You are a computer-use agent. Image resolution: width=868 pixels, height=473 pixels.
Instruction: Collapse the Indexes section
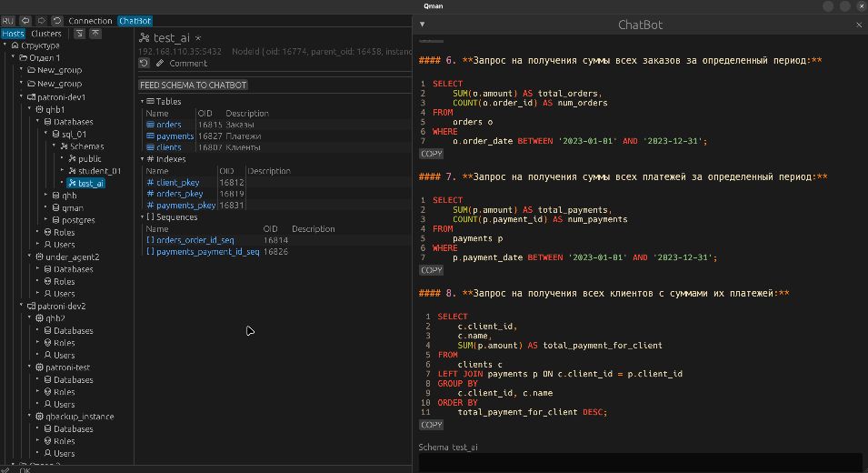(143, 159)
